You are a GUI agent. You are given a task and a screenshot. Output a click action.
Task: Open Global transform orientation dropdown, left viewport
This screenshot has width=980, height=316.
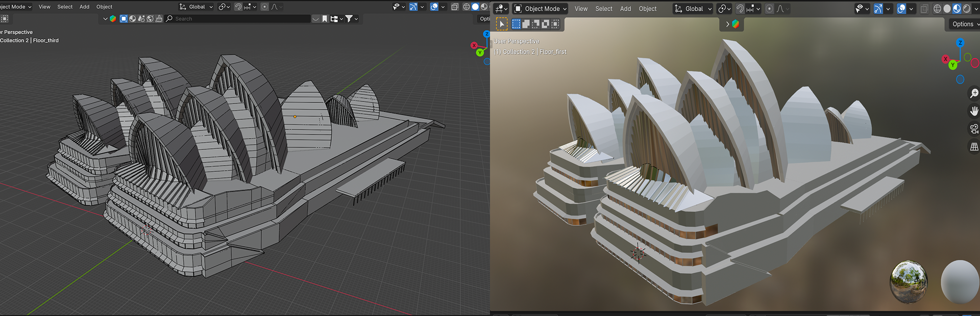click(196, 7)
